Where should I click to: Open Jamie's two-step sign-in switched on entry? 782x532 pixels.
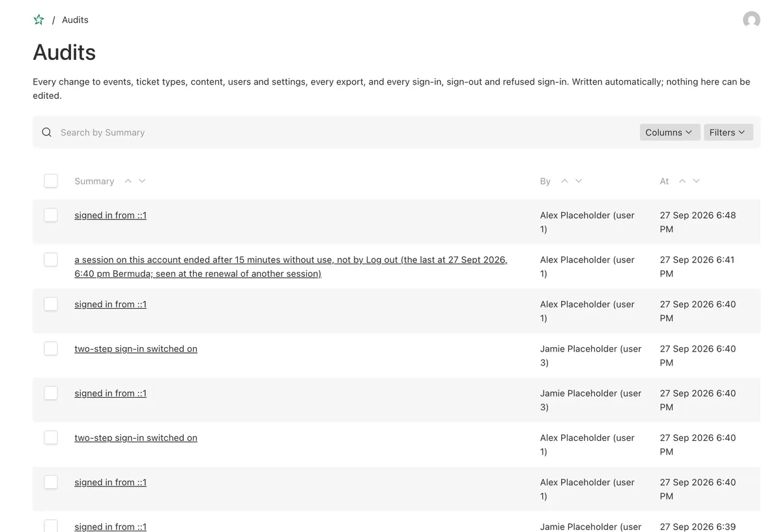click(x=136, y=348)
